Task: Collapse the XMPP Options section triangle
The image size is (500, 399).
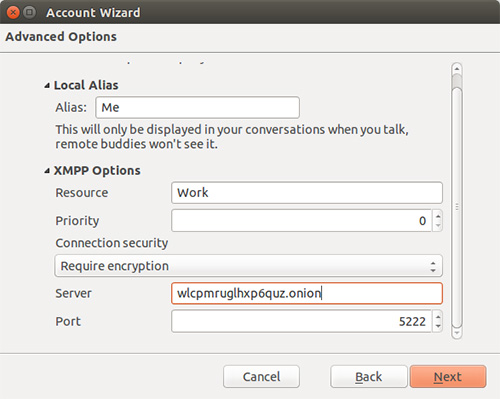Action: click(x=47, y=171)
